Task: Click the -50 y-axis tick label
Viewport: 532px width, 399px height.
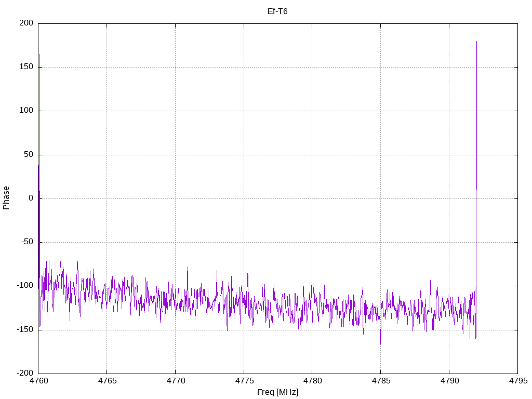Action: 28,242
